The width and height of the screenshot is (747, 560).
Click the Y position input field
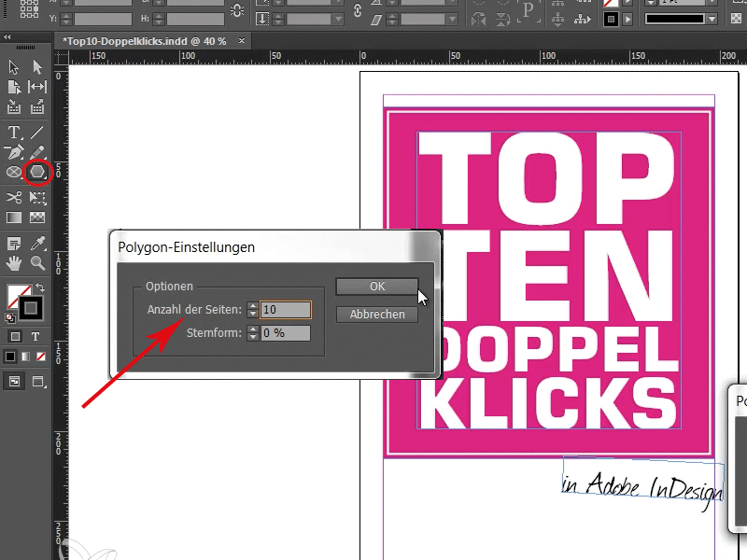103,19
